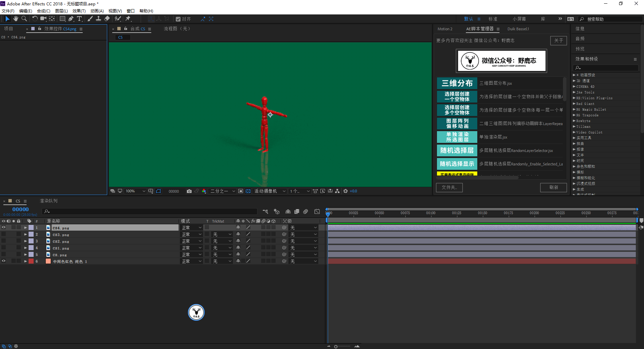The image size is (644, 349).
Task: Choose the Type text tool
Action: tap(79, 19)
